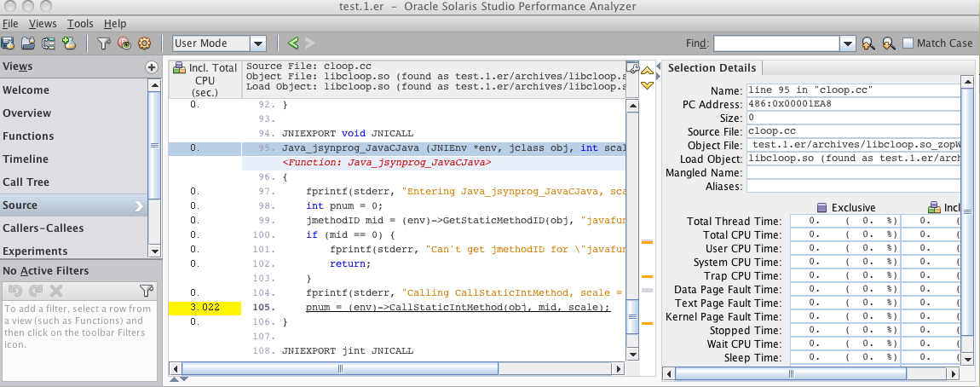Click the Profile Application flask icon
Screen dimensions: 980x387
8,43
